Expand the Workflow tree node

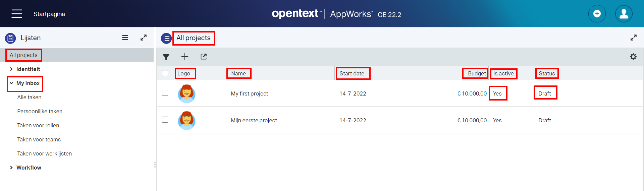(x=11, y=168)
